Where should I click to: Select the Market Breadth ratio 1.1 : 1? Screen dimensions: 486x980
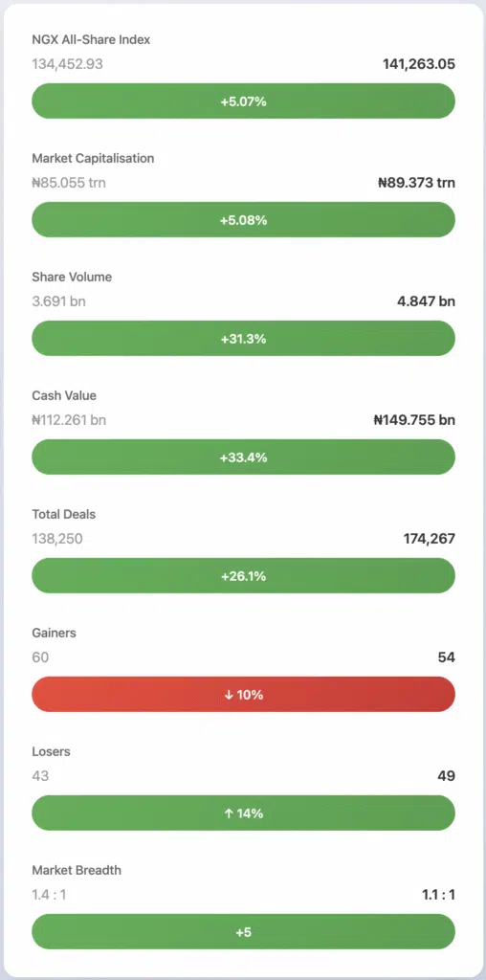[x=438, y=895]
